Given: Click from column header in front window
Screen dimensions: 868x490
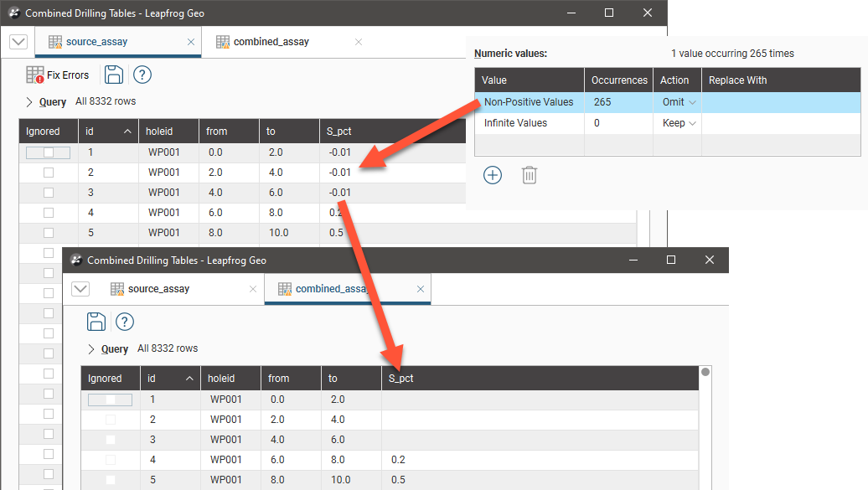Looking at the screenshot, I should click(291, 378).
